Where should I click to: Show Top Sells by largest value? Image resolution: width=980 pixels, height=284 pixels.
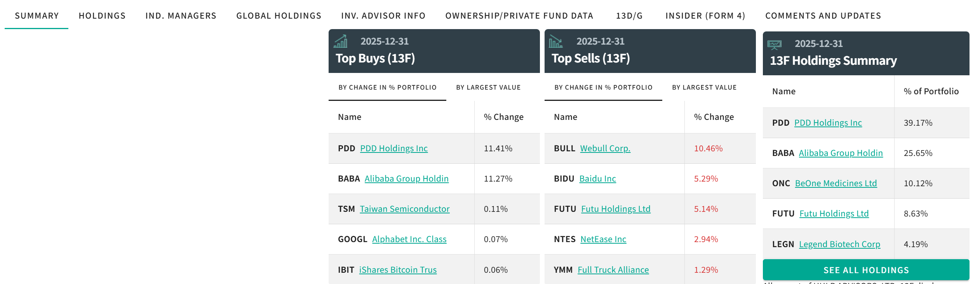pos(704,88)
